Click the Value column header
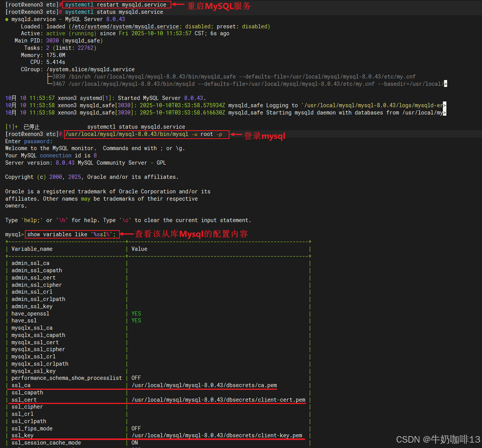Viewport: 482px width, 448px height. (x=139, y=249)
